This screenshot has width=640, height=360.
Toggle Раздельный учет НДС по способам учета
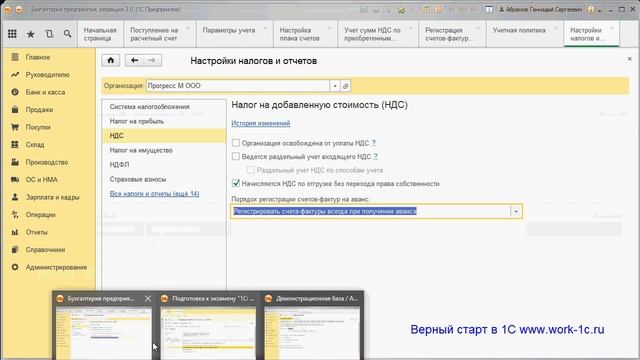(251, 170)
